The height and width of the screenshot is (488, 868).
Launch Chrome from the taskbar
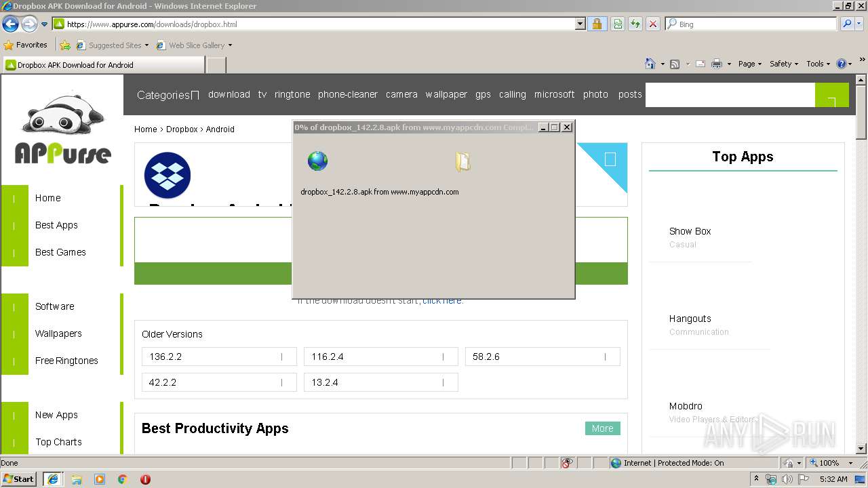(123, 479)
